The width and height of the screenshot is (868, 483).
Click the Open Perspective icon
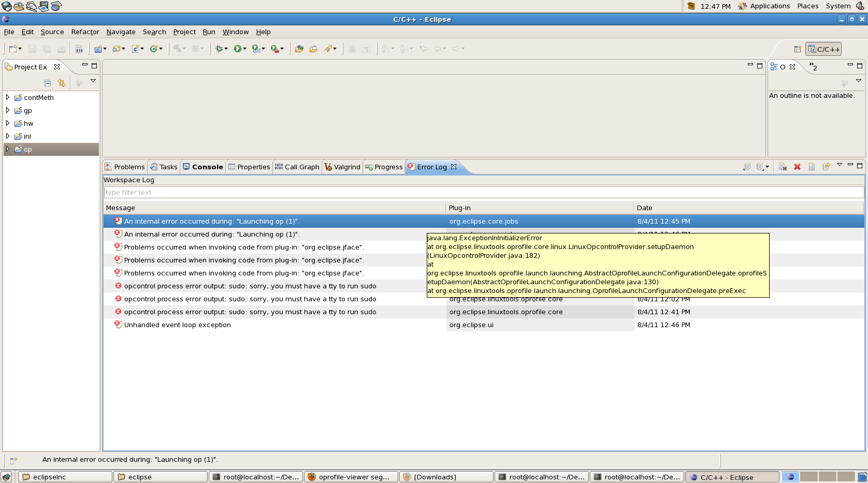coord(798,49)
